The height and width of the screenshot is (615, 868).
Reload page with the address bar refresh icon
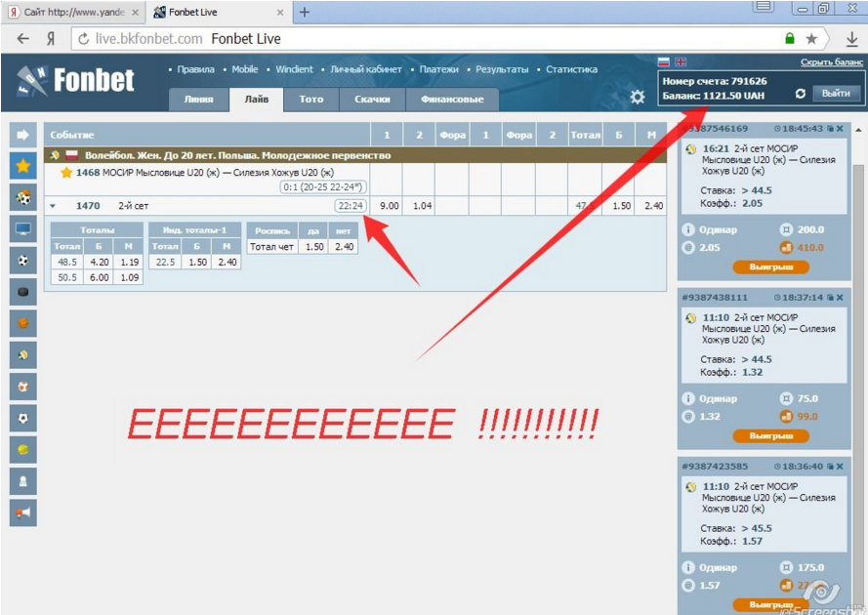coord(84,39)
